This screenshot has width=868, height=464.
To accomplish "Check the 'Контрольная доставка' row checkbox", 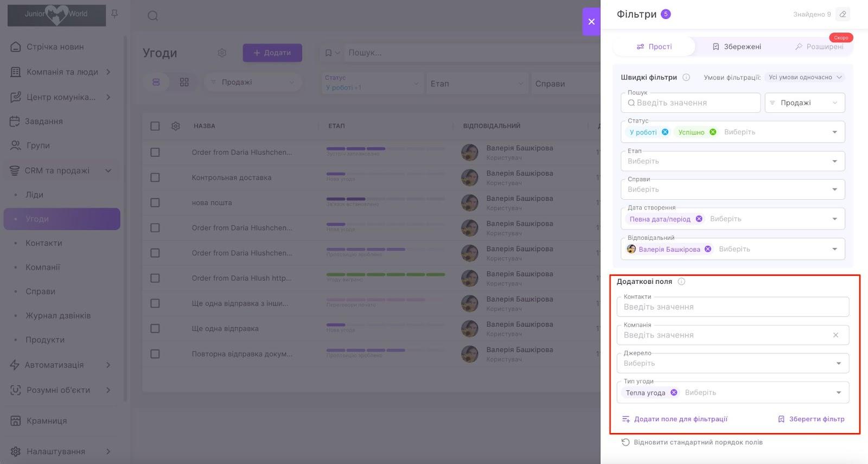I will [155, 177].
